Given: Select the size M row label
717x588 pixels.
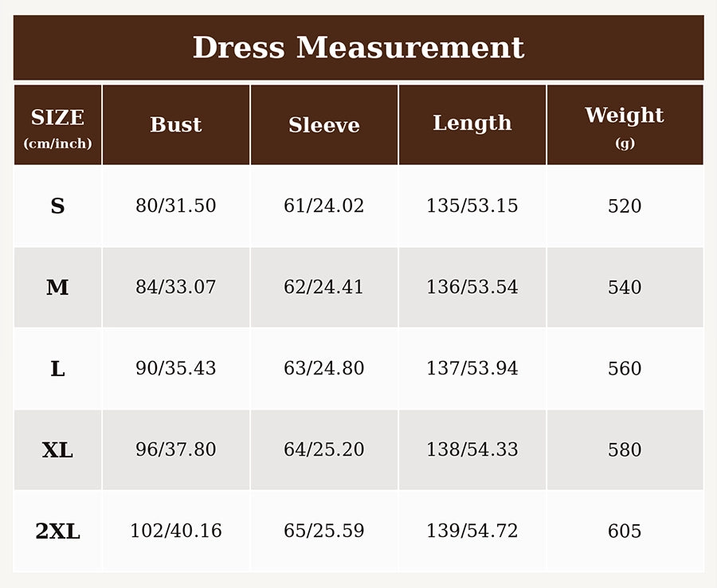Looking at the screenshot, I should 57,288.
